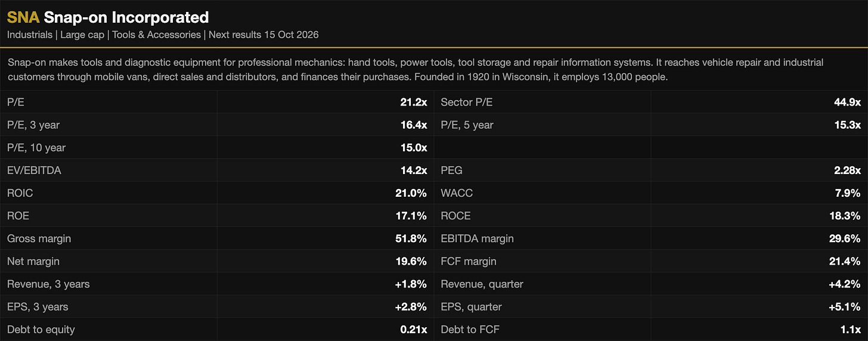Select the ROIC value 21.0%
Screen dimensions: 868x341
(411, 193)
